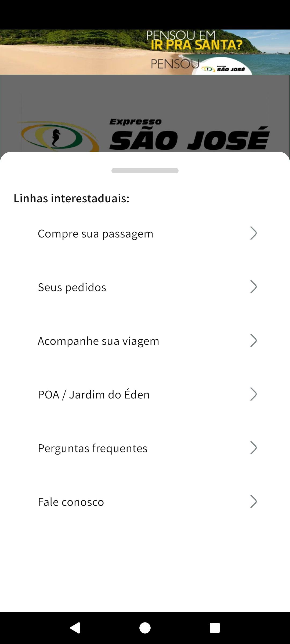290x644 pixels.
Task: Tap small São José logo in banner
Action: coord(223,69)
